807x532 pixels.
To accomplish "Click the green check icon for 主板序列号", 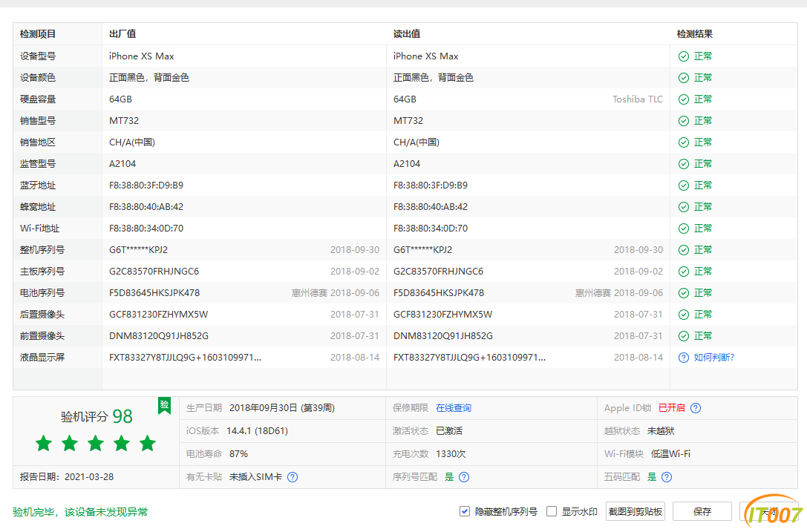I will [684, 272].
